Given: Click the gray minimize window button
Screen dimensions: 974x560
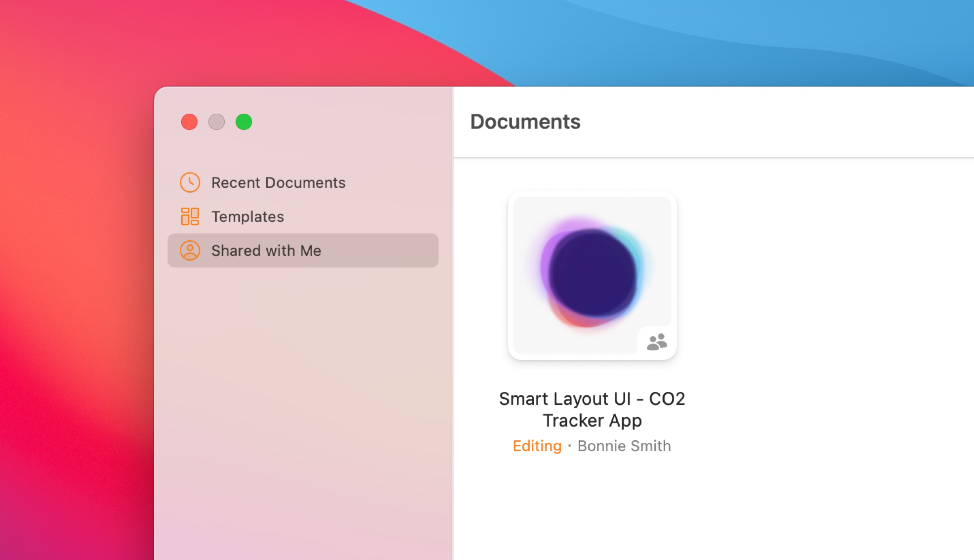Looking at the screenshot, I should point(217,122).
